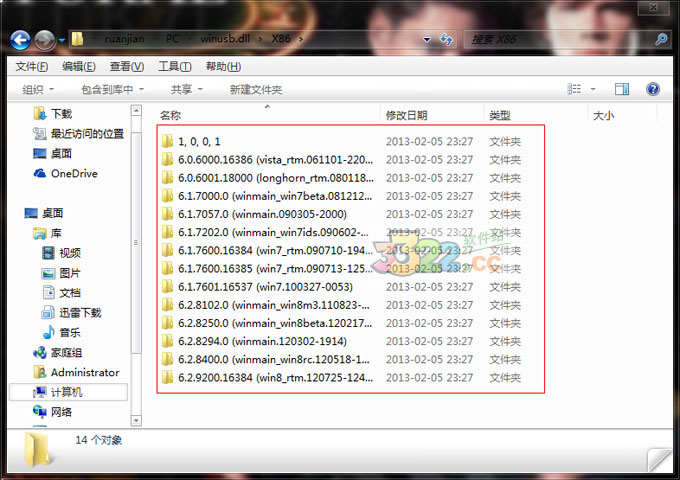This screenshot has height=480, width=680.
Task: Select folder 6.2.9200.16384 win8_rtm
Action: click(267, 378)
